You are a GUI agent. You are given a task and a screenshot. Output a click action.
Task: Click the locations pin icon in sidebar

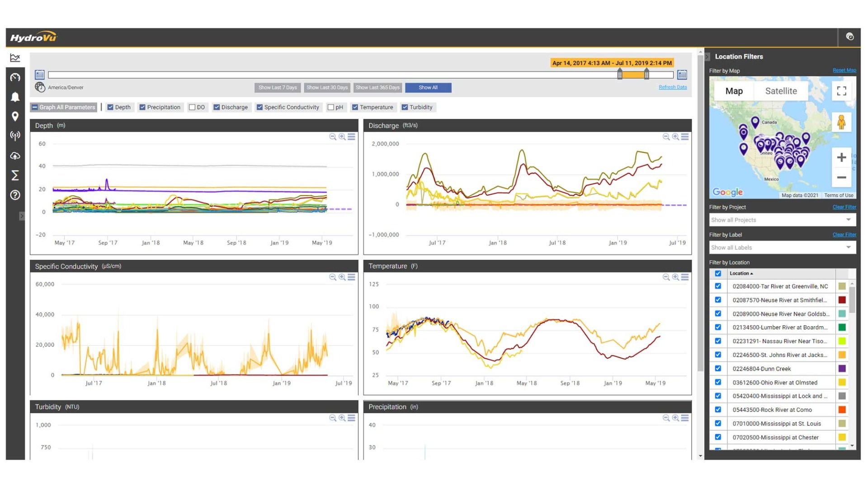coord(15,117)
